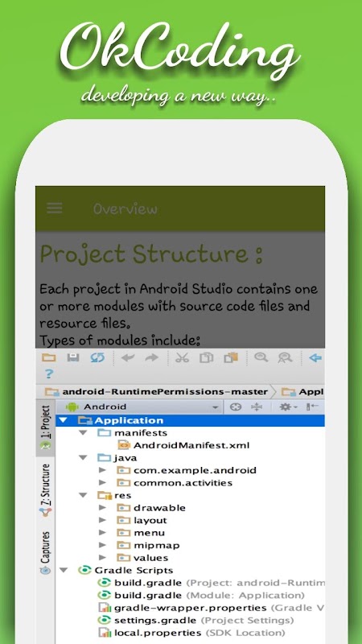This screenshot has width=362, height=644.
Task: Select the Application tree row
Action: [x=190, y=420]
